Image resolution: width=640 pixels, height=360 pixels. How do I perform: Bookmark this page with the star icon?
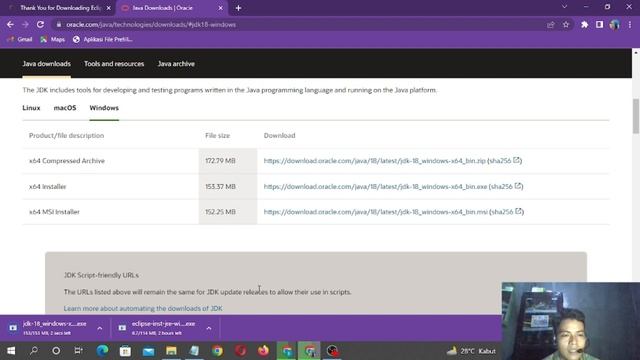coord(566,24)
